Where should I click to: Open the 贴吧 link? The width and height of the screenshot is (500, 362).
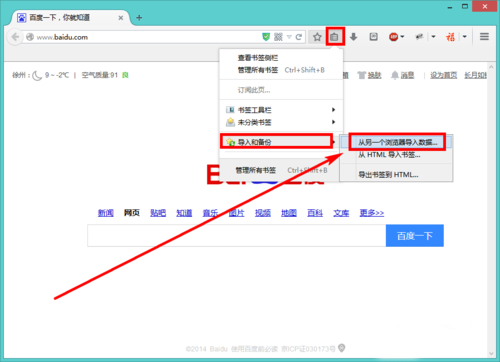point(158,213)
